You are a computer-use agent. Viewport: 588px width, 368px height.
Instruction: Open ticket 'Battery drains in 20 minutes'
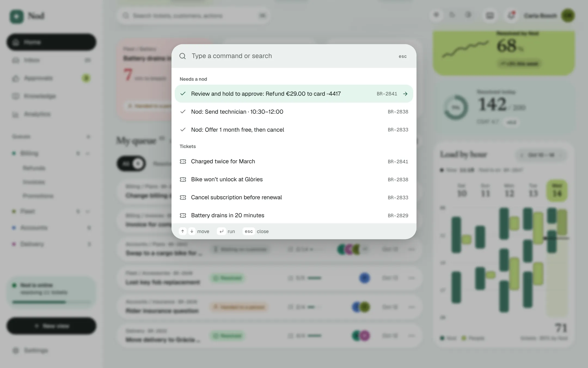click(294, 215)
